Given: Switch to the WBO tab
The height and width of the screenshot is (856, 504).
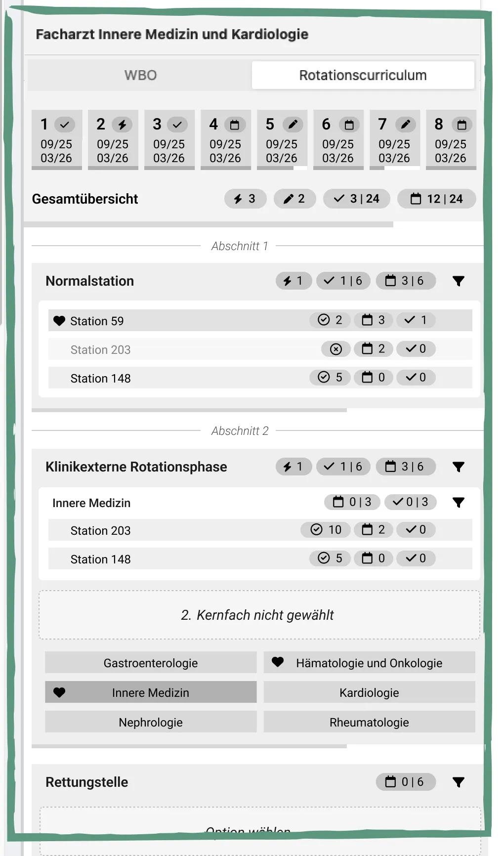Looking at the screenshot, I should point(140,75).
